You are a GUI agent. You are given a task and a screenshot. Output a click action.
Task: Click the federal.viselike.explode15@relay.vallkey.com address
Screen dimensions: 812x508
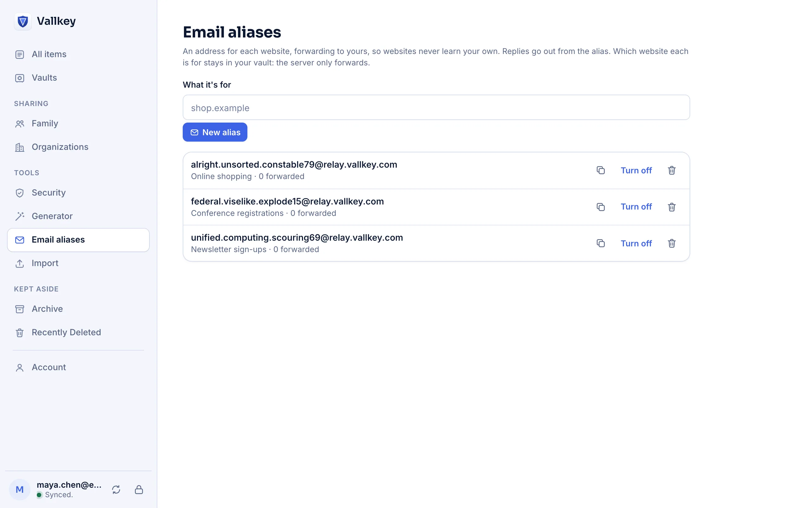tap(287, 201)
